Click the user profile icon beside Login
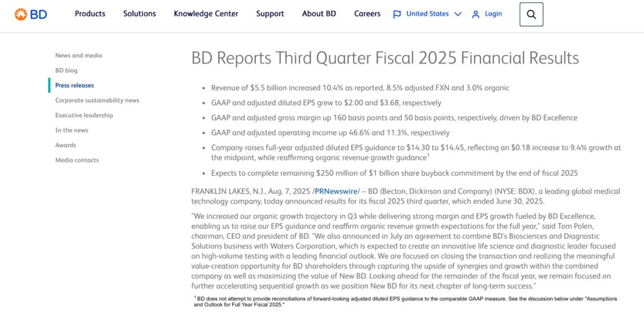644x315 pixels. coord(476,14)
